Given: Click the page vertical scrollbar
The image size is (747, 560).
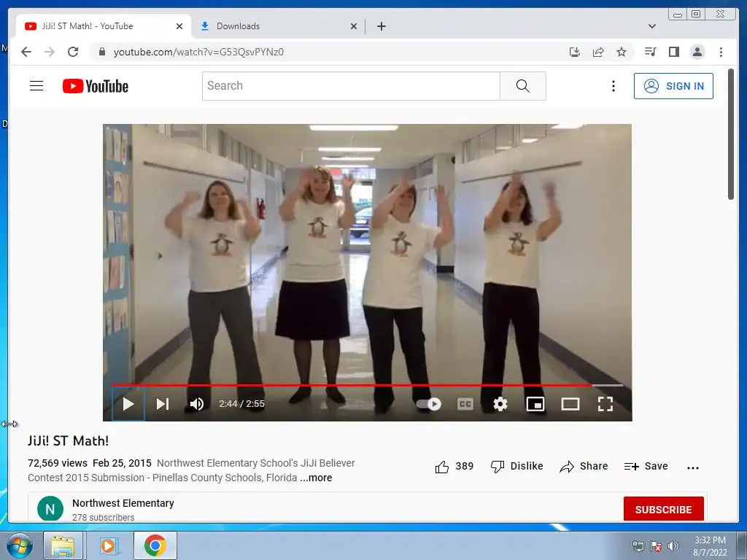Looking at the screenshot, I should pos(731,135).
